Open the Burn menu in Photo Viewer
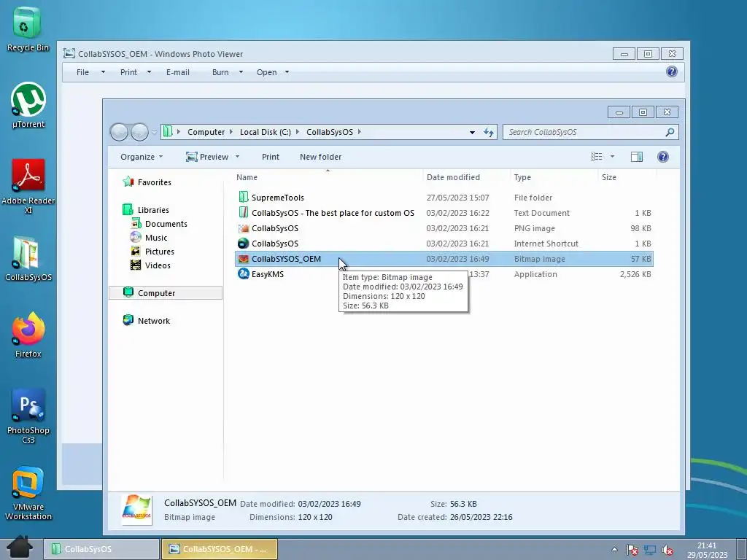 click(228, 72)
